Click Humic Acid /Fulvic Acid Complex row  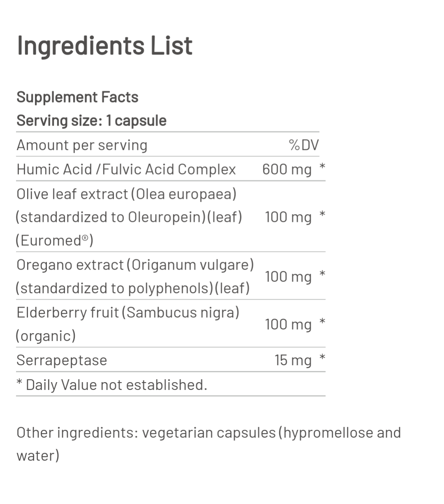[126, 169]
